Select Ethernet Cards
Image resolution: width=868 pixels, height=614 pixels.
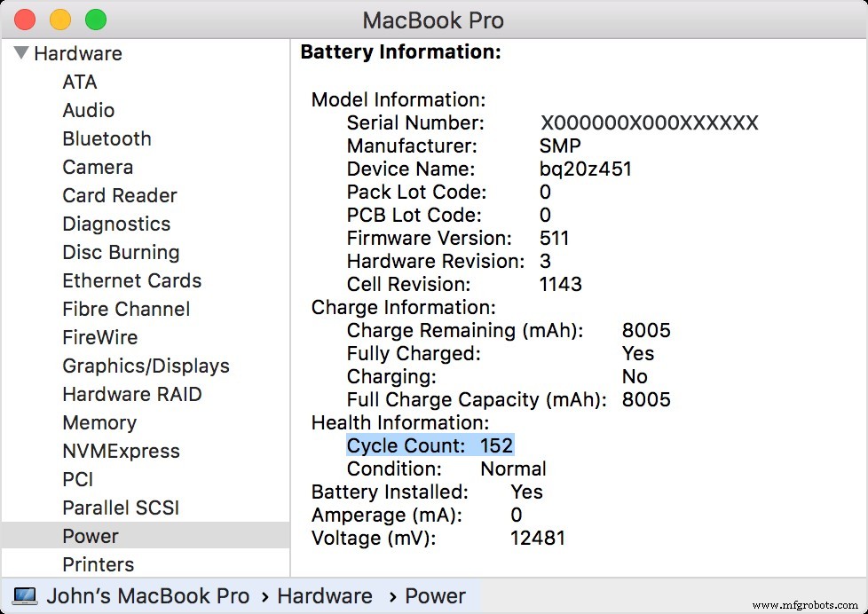click(131, 280)
